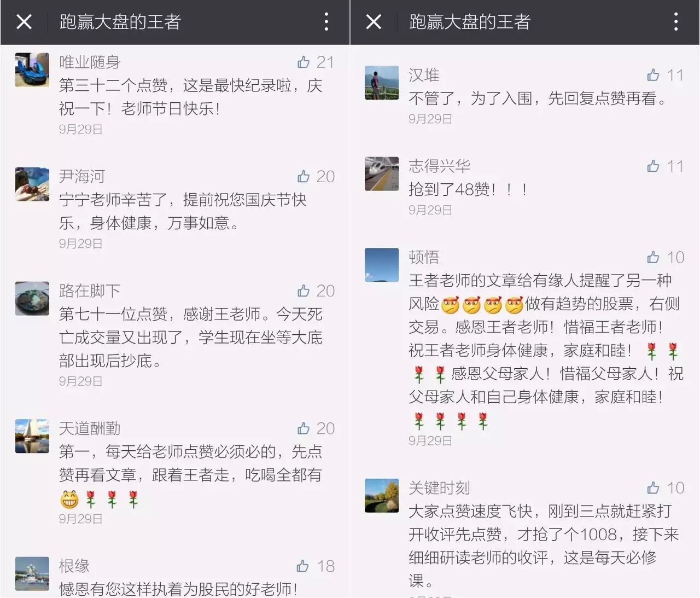Like 关键时刻's comment
The image size is (700, 598).
tap(653, 487)
